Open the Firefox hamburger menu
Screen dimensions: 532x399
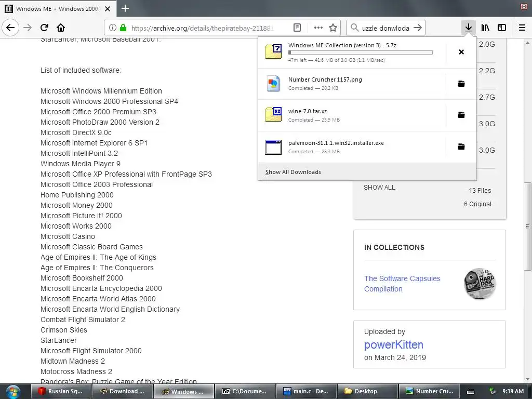coord(522,28)
